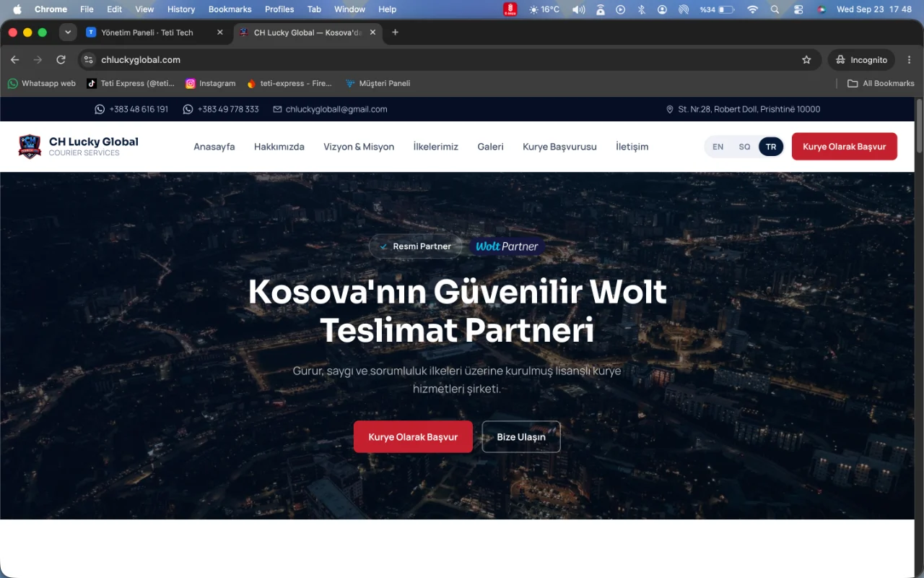Open the Teti Express TikTok bookmark
Image resolution: width=924 pixels, height=578 pixels.
tap(131, 83)
